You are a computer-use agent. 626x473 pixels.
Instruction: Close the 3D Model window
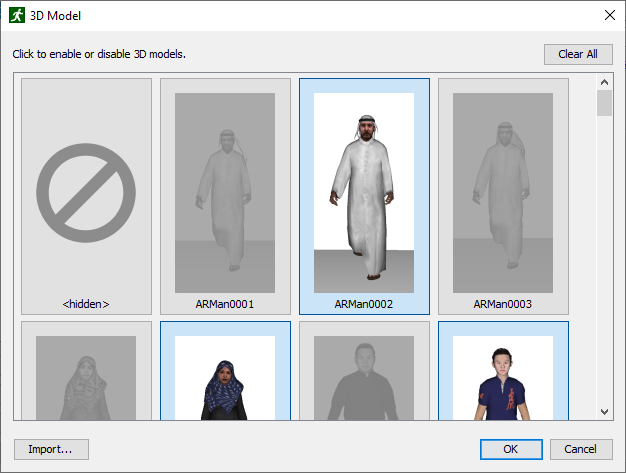point(610,16)
